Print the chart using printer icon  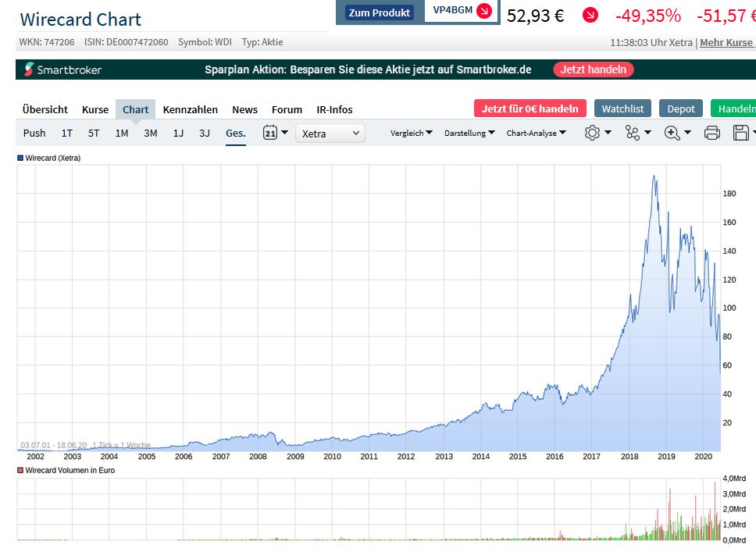click(711, 133)
